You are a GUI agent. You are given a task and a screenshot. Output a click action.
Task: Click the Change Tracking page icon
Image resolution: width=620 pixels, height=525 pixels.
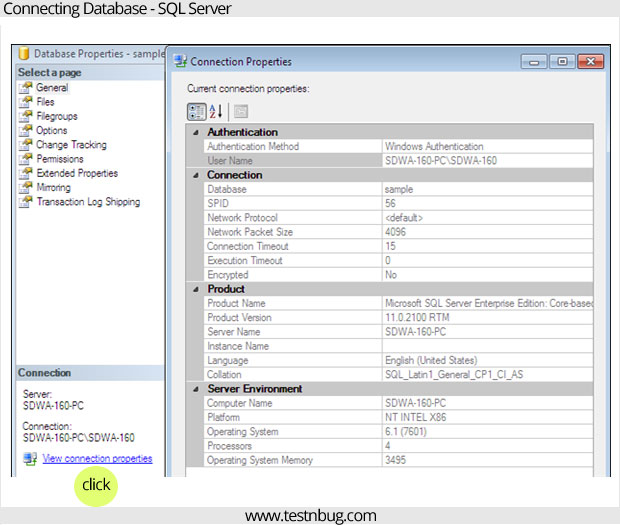[26, 144]
